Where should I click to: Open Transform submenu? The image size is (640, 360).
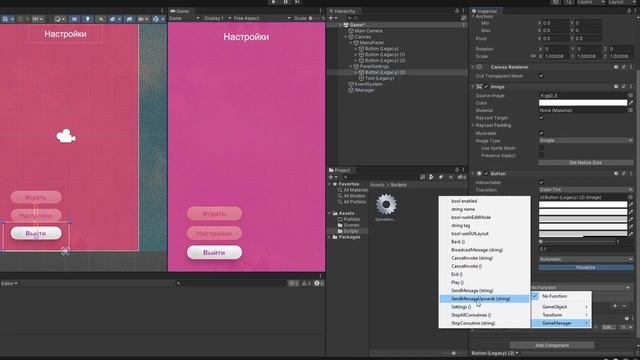click(561, 315)
